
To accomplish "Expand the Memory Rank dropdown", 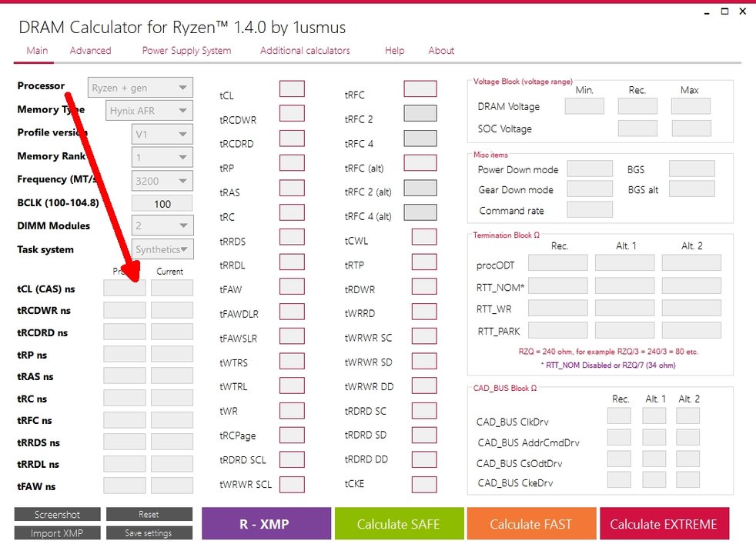I will coord(162,157).
